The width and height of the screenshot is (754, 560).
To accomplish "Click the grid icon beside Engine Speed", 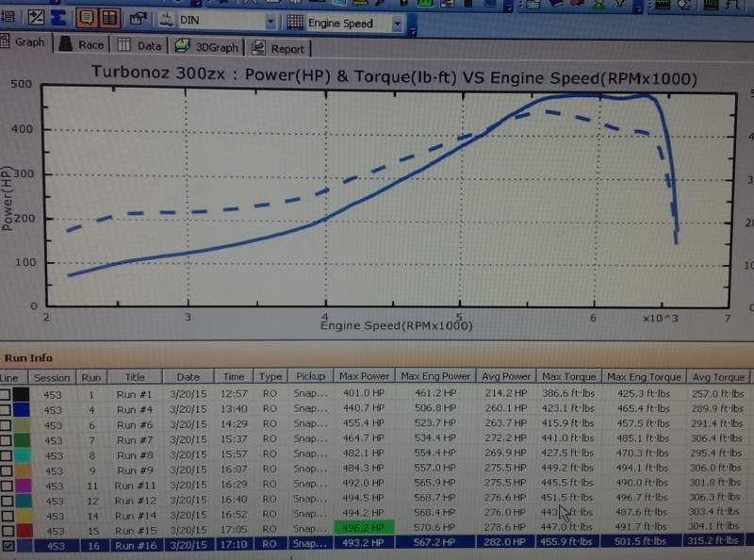I will coord(295,23).
